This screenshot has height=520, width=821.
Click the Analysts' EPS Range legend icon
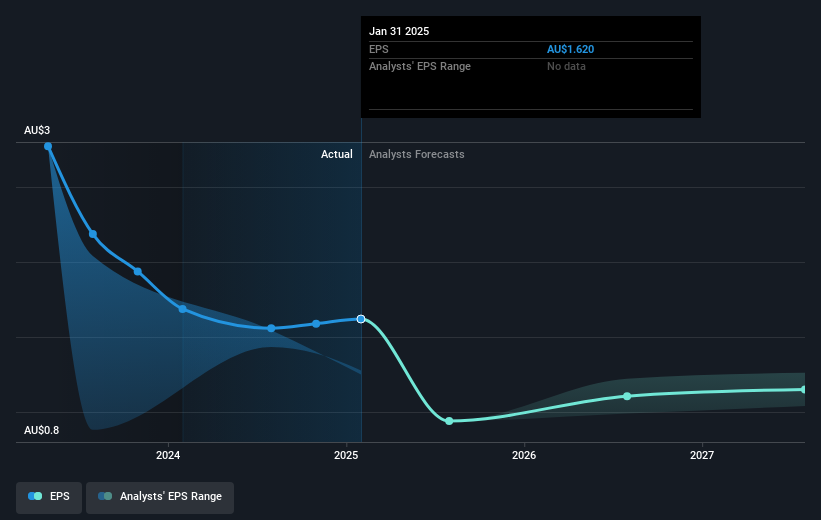[x=105, y=496]
